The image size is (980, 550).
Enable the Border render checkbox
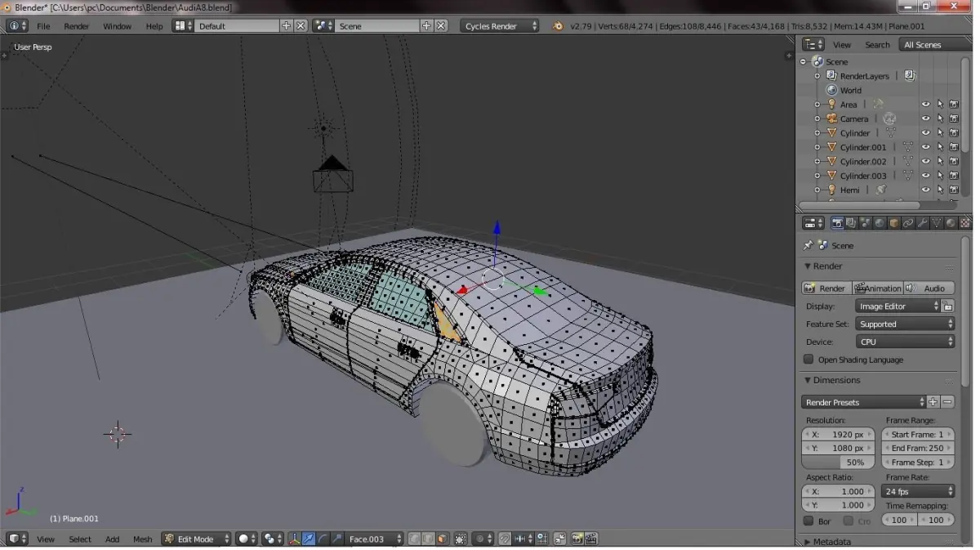point(808,521)
